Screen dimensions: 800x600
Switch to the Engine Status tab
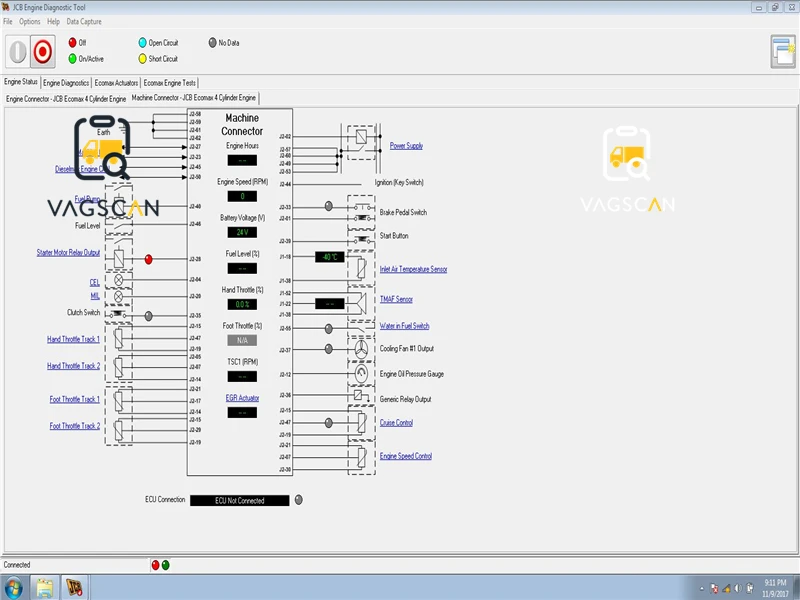point(21,82)
